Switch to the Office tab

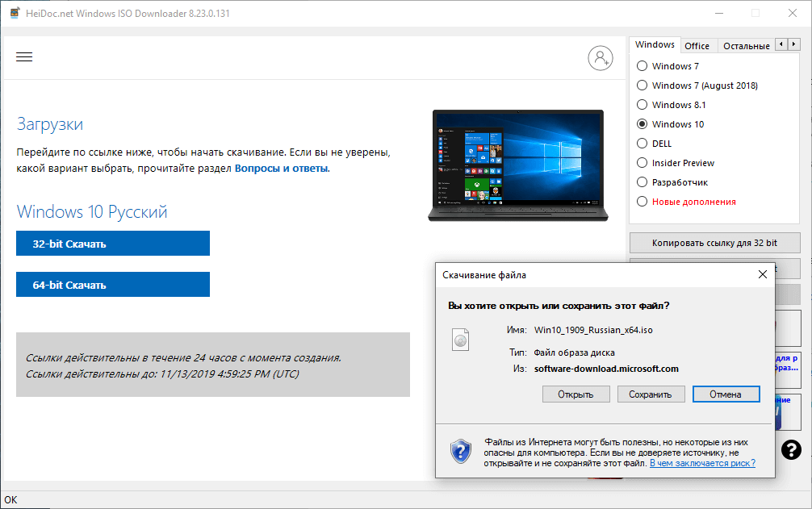tap(697, 45)
